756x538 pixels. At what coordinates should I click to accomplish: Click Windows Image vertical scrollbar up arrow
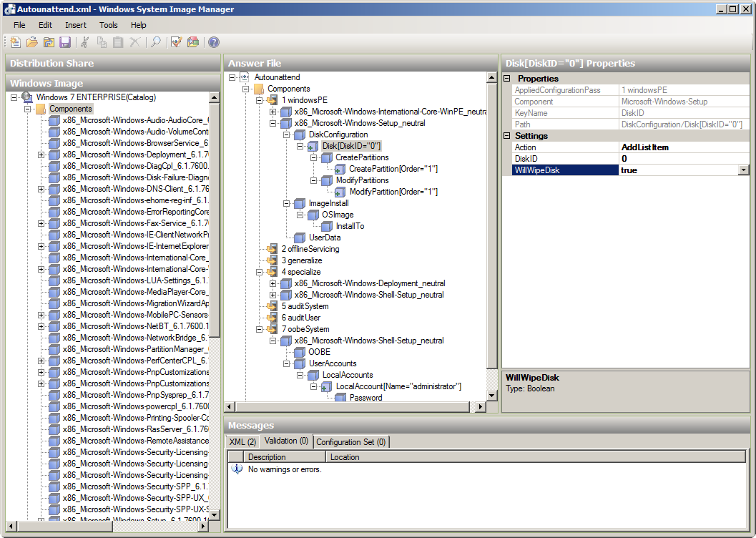click(215, 97)
